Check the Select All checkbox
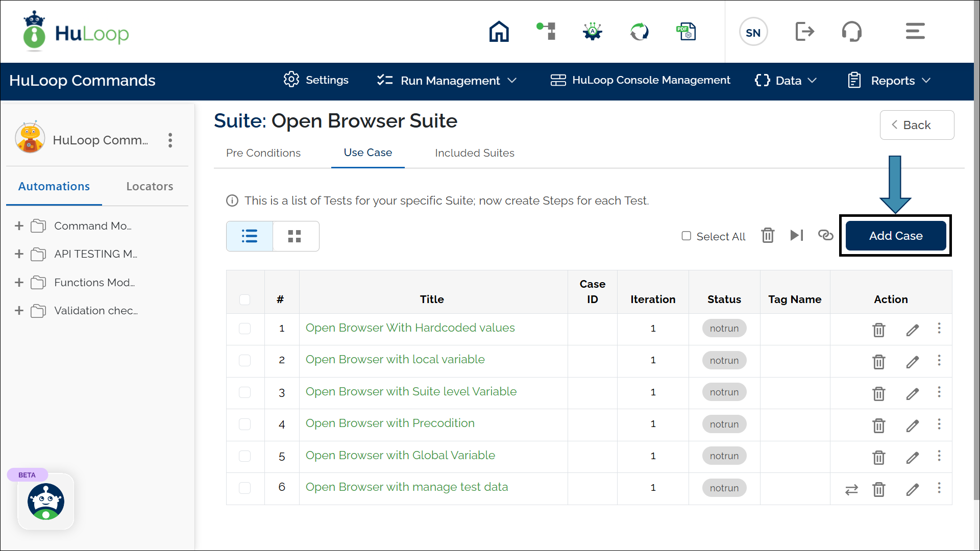This screenshot has width=980, height=551. (687, 236)
